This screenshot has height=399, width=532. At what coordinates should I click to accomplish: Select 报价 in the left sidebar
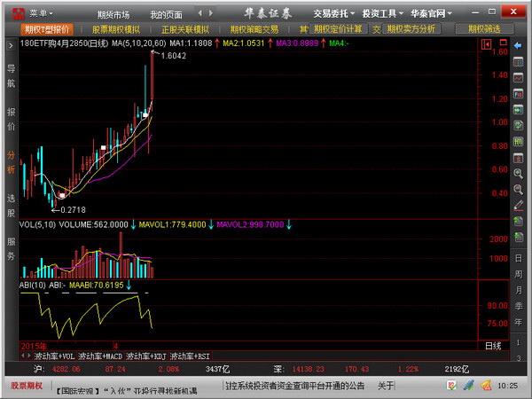point(12,119)
